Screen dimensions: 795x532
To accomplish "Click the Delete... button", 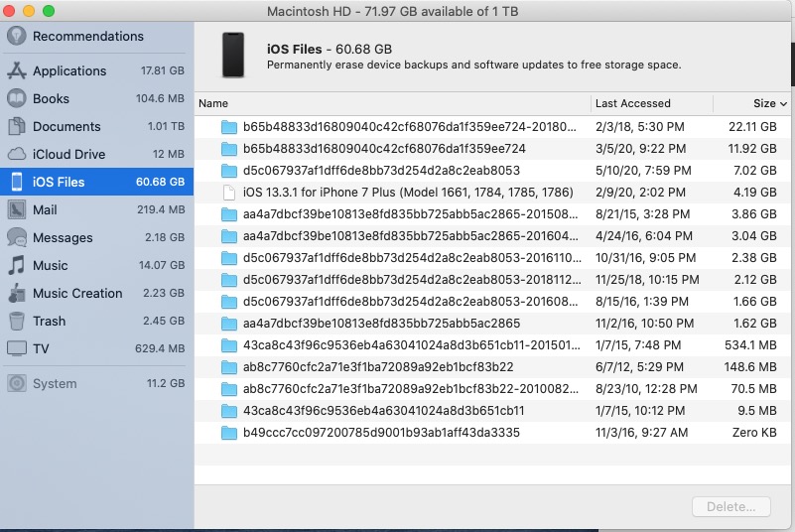I will coord(731,506).
